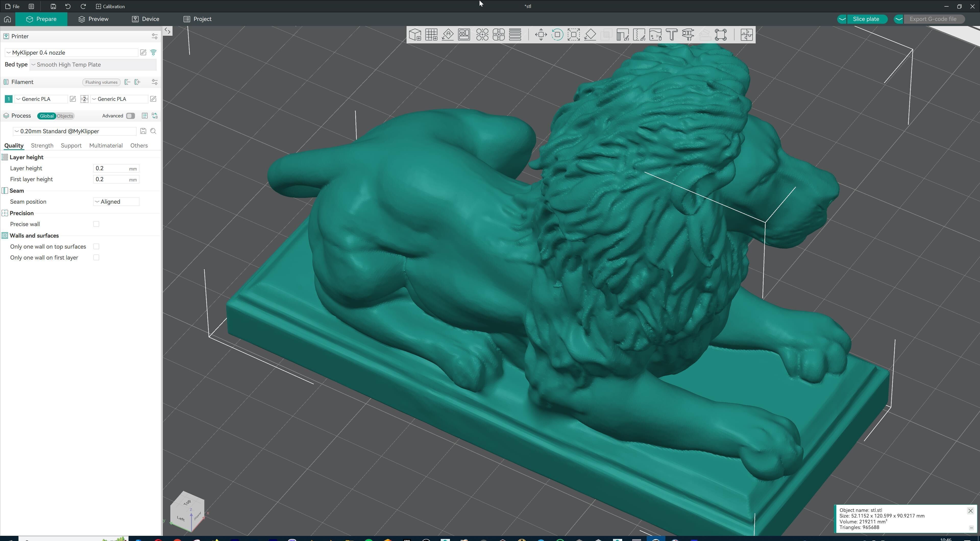The height and width of the screenshot is (541, 980).
Task: Click the Arrange all objects icon
Action: tap(464, 35)
